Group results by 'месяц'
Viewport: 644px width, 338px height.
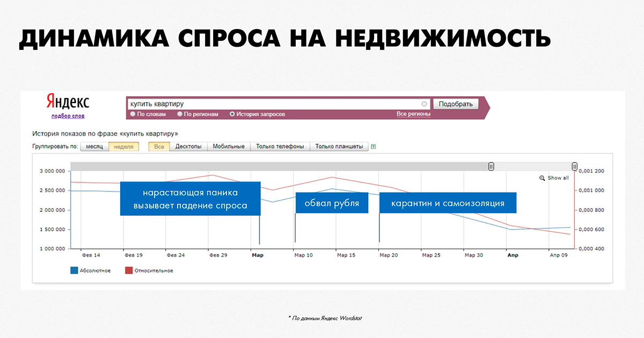click(94, 146)
